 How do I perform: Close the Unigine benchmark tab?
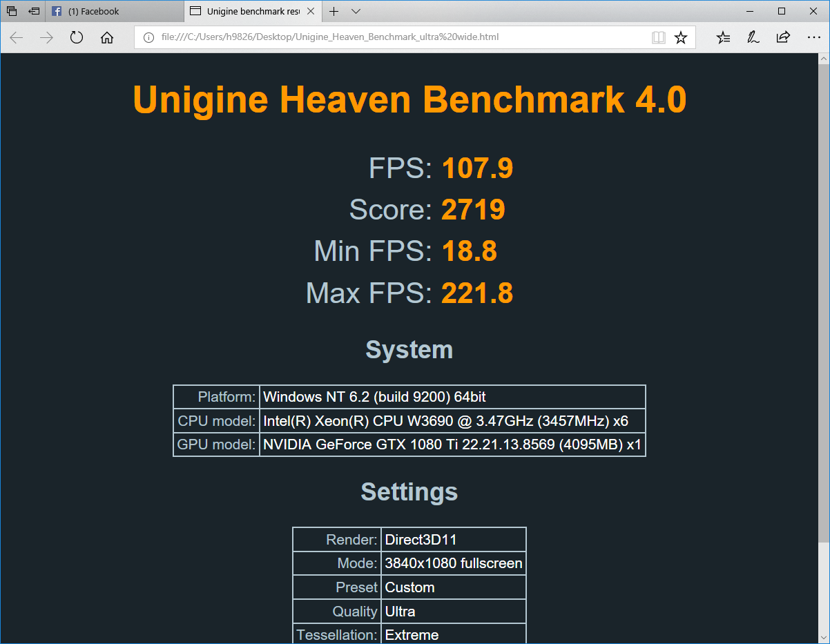311,11
